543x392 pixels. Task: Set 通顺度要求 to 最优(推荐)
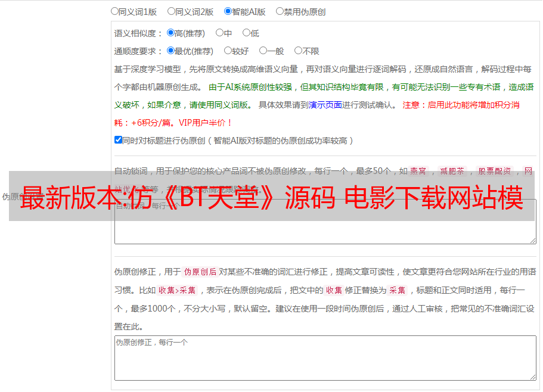pyautogui.click(x=170, y=51)
